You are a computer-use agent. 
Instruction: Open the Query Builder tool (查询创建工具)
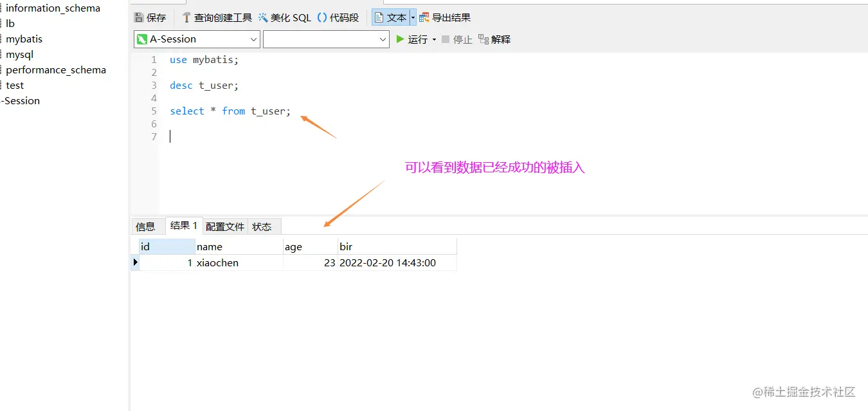(x=217, y=17)
